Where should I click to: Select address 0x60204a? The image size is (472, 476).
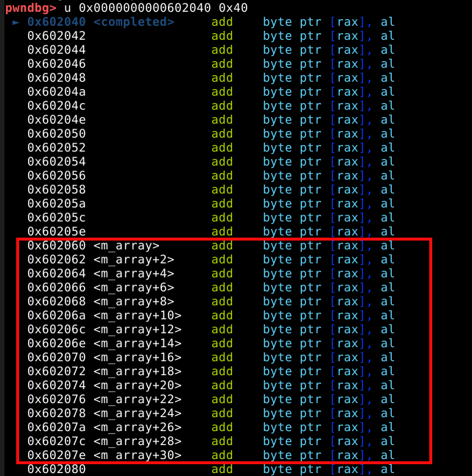click(57, 92)
